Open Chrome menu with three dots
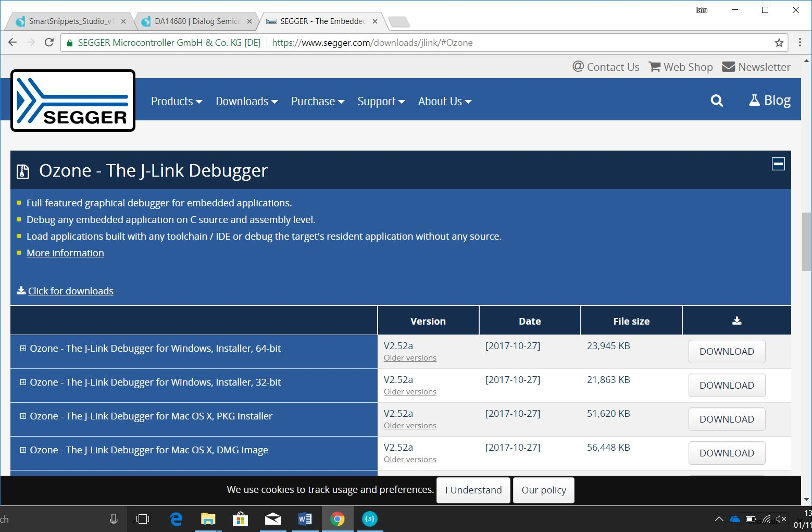Image resolution: width=812 pixels, height=532 pixels. (x=800, y=43)
